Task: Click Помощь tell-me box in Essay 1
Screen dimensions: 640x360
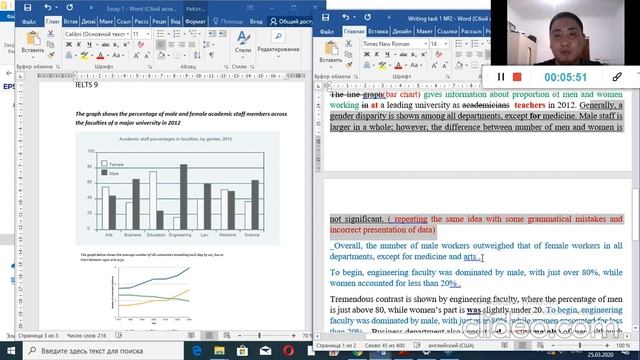Action: (229, 21)
